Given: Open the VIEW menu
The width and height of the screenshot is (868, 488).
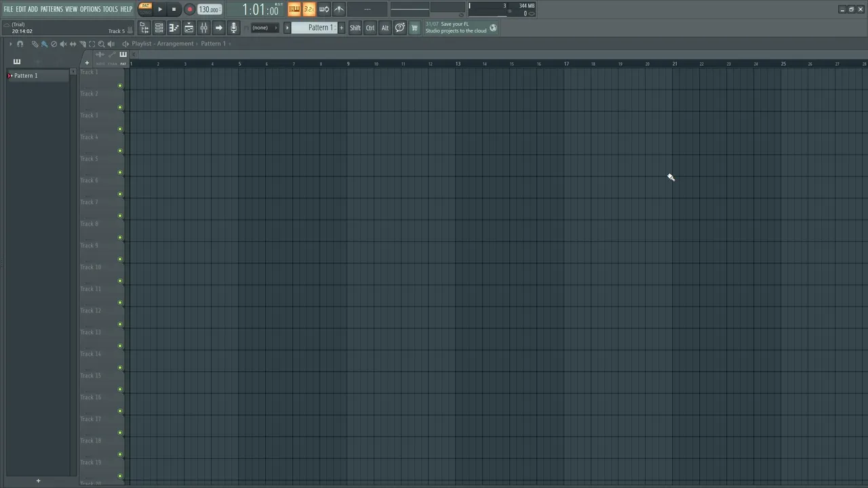Looking at the screenshot, I should click(71, 9).
